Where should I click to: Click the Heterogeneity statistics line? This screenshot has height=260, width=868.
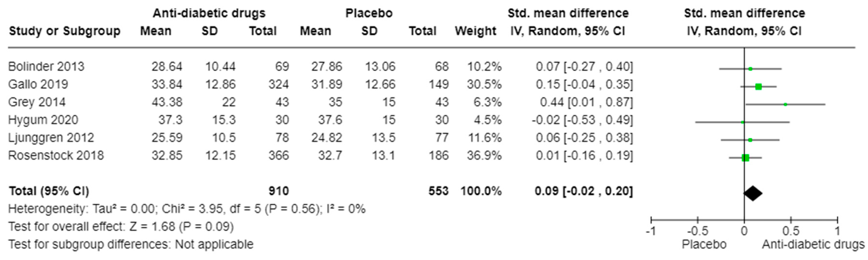(x=187, y=209)
